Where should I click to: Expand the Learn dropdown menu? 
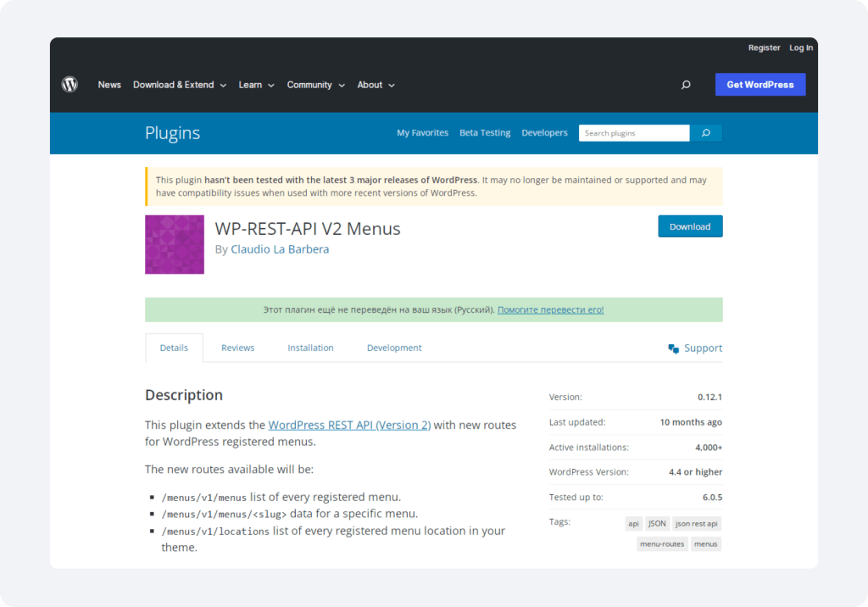[x=256, y=85]
